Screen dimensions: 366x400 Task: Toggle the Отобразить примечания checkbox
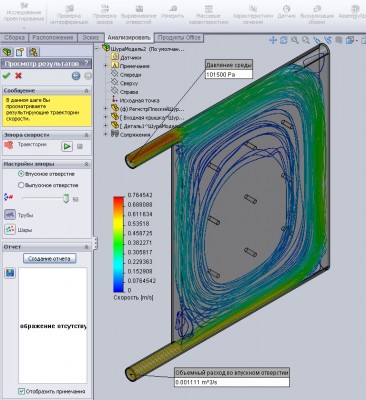[x=22, y=391]
